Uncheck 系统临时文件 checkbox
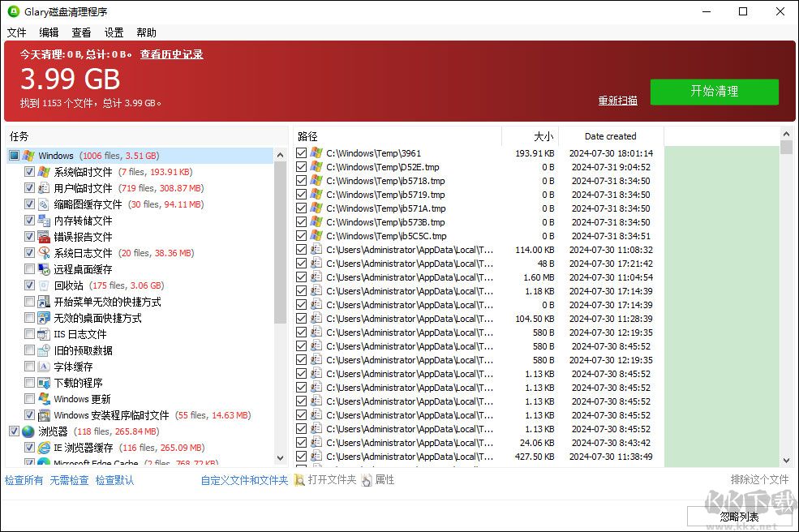Image resolution: width=799 pixels, height=532 pixels. tap(29, 172)
